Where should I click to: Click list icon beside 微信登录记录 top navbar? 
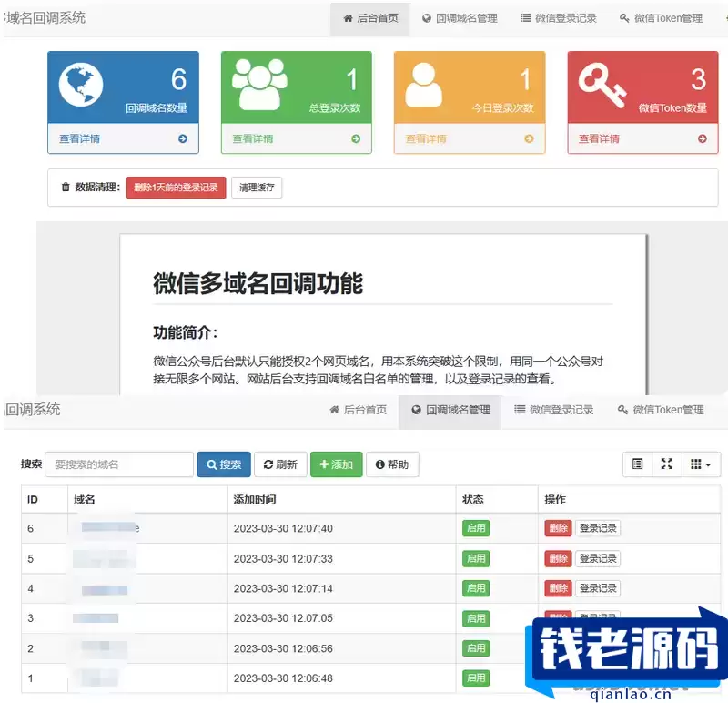click(526, 18)
